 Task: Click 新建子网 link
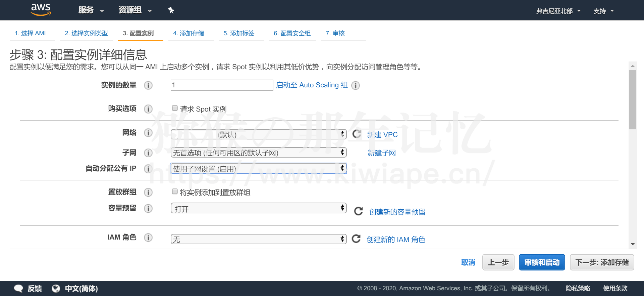pyautogui.click(x=381, y=153)
